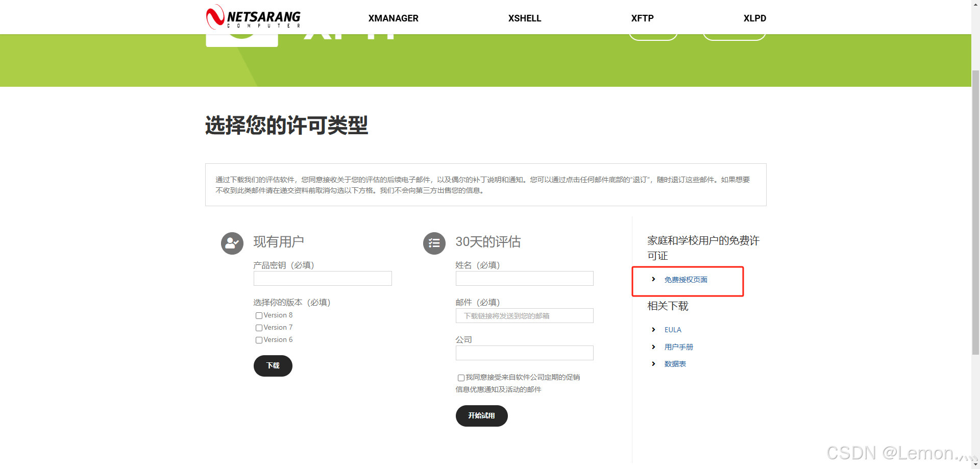Open the XMANAGER menu
Viewport: 980px width, 469px height.
(x=394, y=18)
